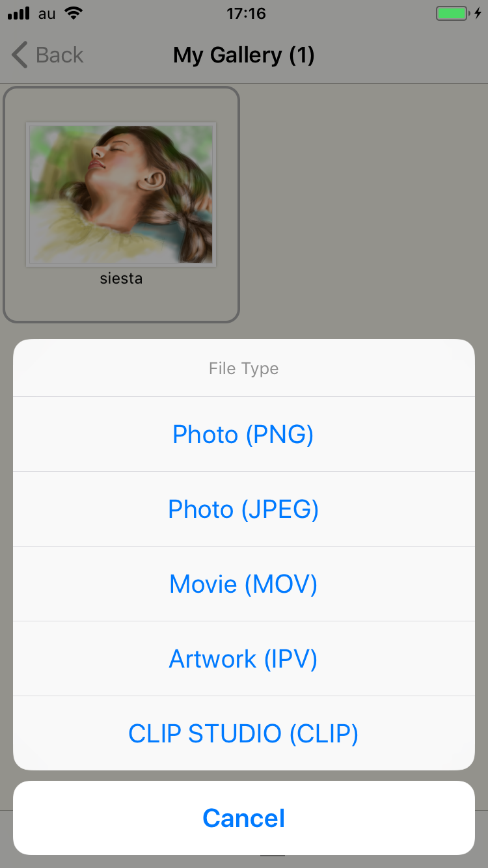Viewport: 488px width, 868px height.
Task: Pick Movie (MOV) from the list
Action: (243, 584)
